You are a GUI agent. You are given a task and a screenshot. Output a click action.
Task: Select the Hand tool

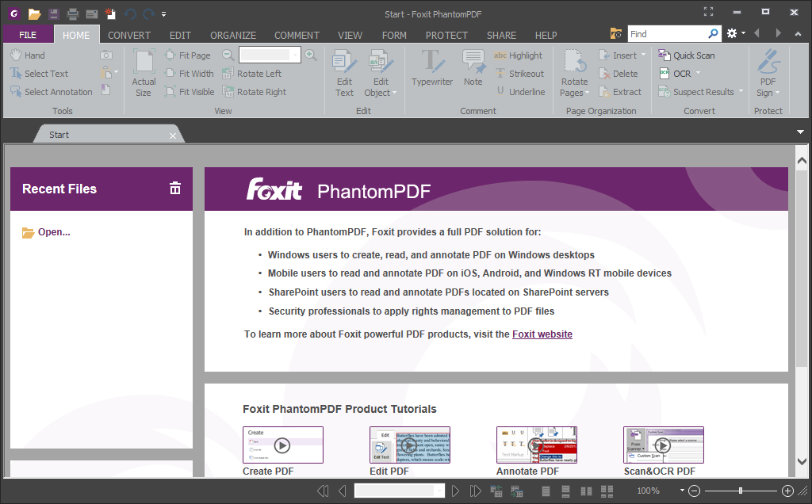tap(28, 55)
